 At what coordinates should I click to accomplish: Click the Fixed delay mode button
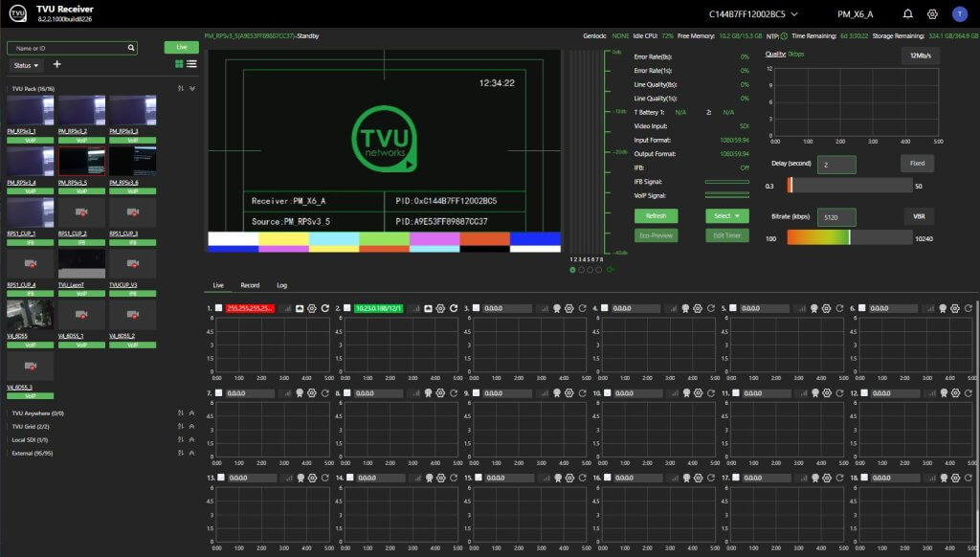pyautogui.click(x=917, y=163)
